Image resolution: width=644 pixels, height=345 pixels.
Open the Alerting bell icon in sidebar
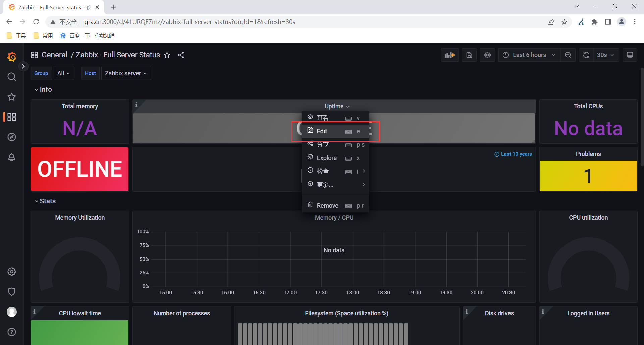(x=12, y=157)
